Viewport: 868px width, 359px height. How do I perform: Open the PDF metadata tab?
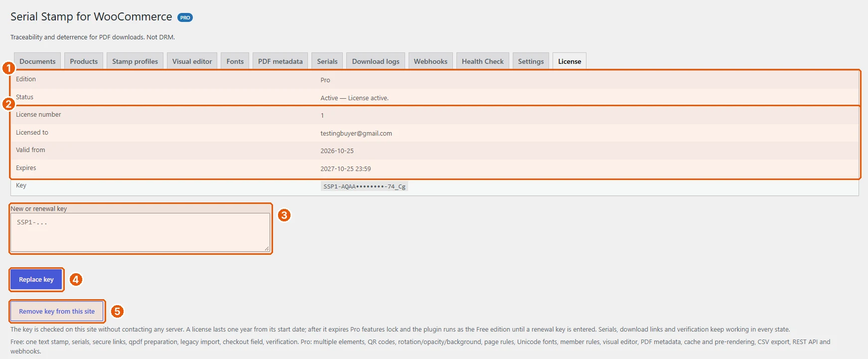point(280,61)
